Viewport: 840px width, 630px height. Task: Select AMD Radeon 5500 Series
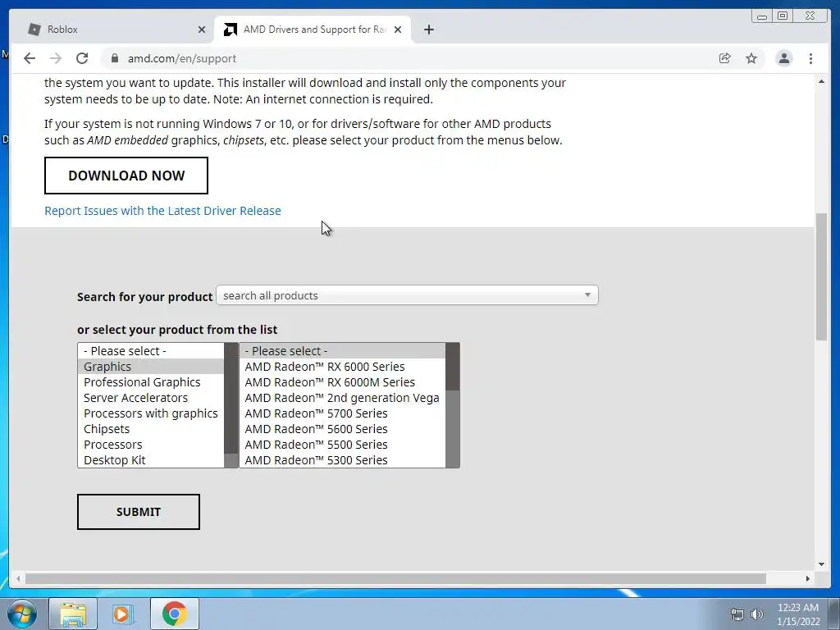(x=342, y=444)
